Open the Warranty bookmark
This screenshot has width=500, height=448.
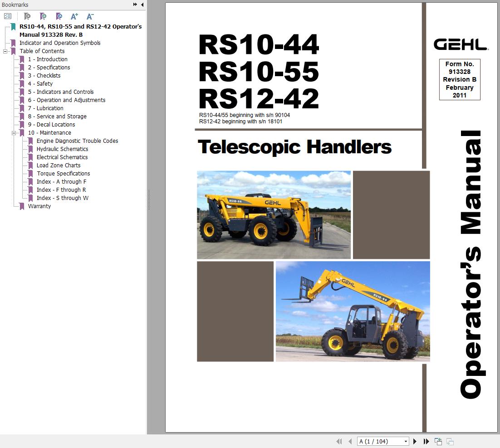(x=39, y=206)
